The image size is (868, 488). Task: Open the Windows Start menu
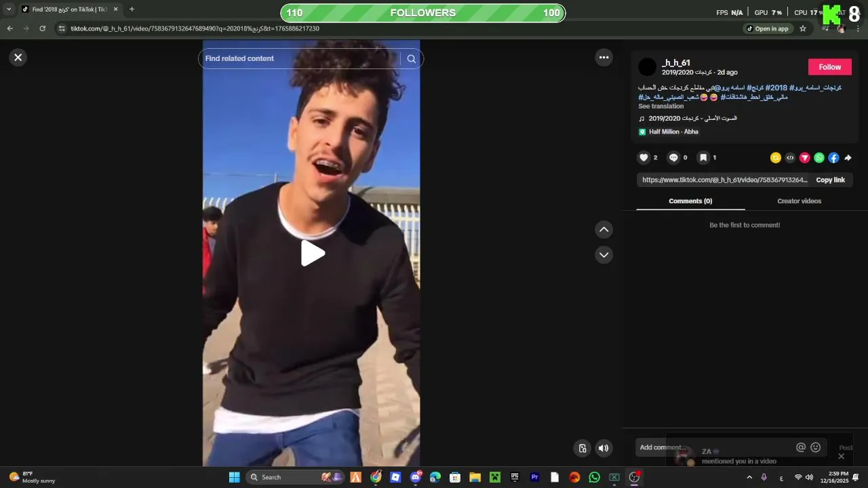point(234,477)
